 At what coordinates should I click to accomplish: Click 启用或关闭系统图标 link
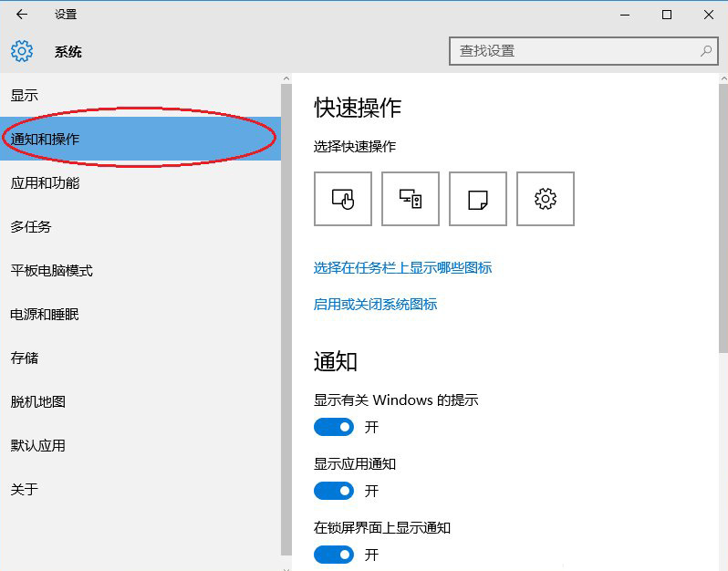pos(375,304)
